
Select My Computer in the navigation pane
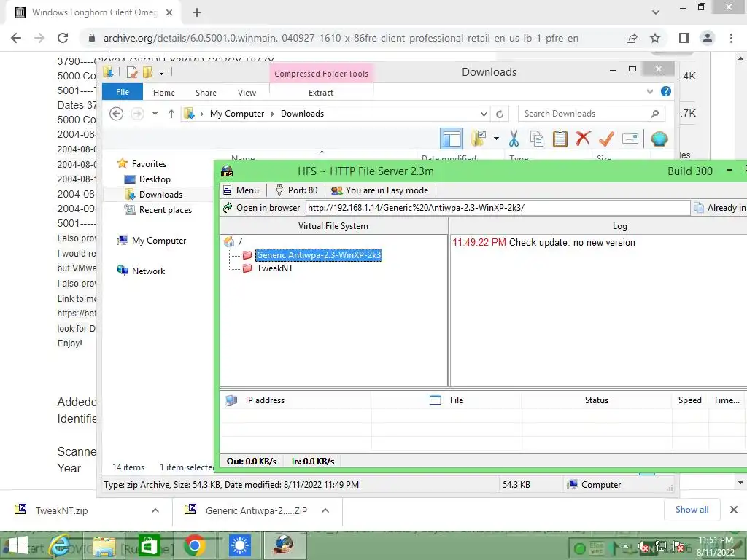[x=152, y=241]
